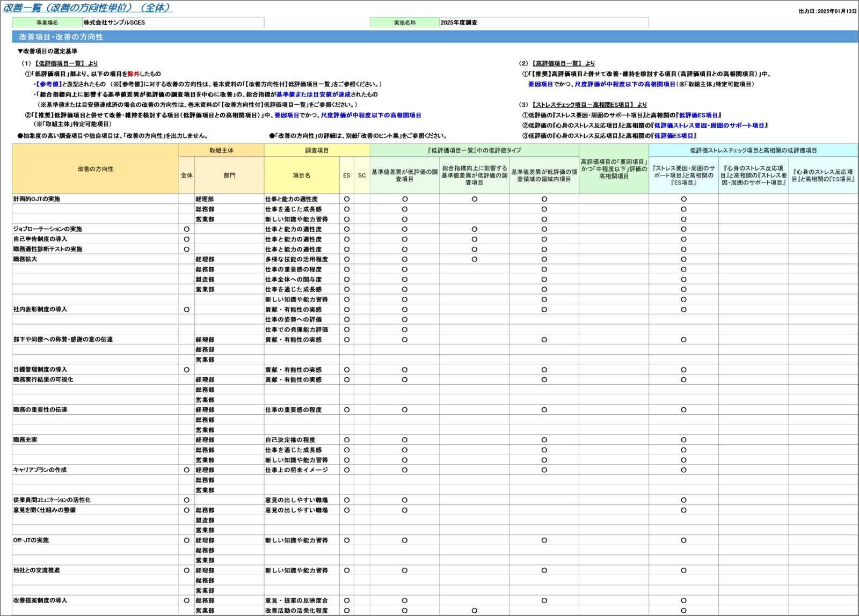This screenshot has width=859, height=616.
Task: Click the 改善項目・改善の方向性 section bar
Action: tap(434, 37)
